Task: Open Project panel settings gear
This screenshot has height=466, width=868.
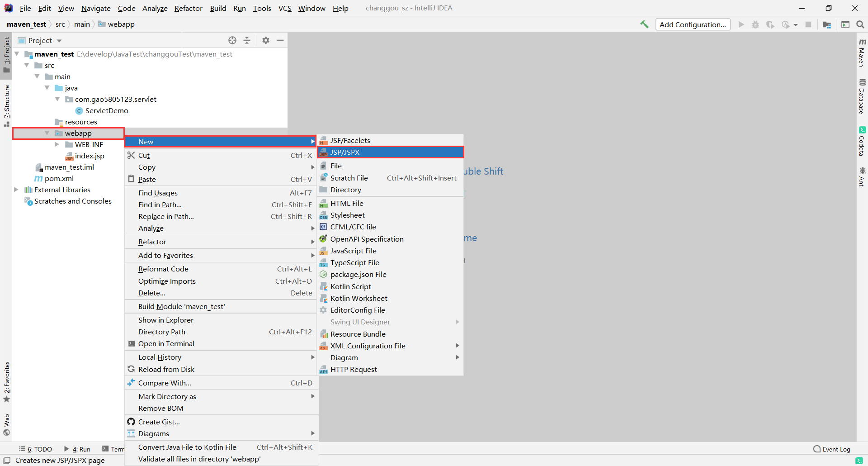Action: 266,40
